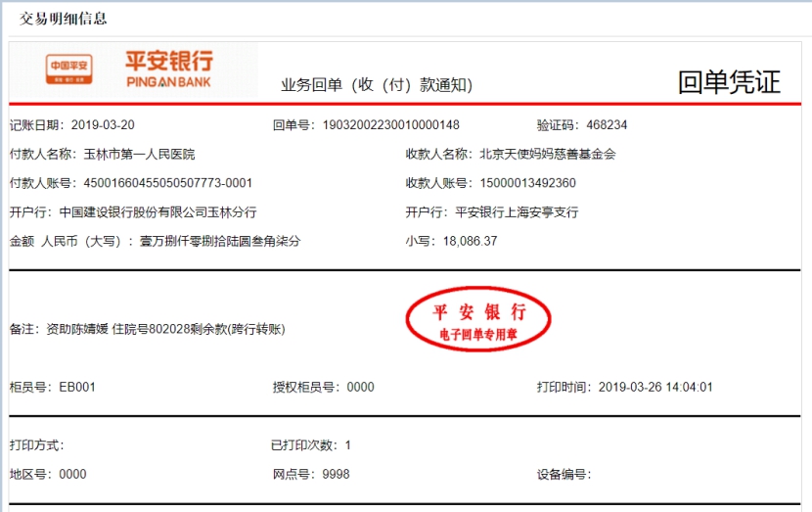812x512 pixels.
Task: Select the 地区号 value 0000
Action: 72,474
